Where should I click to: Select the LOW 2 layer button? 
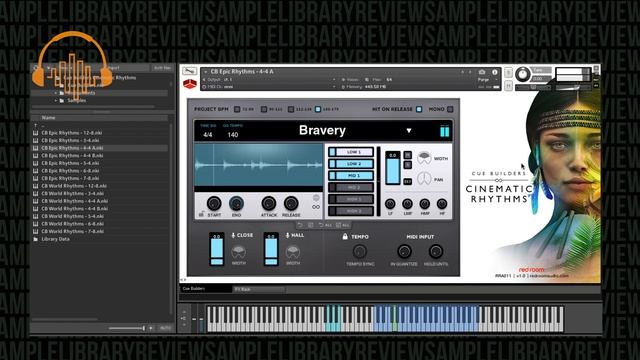(354, 164)
